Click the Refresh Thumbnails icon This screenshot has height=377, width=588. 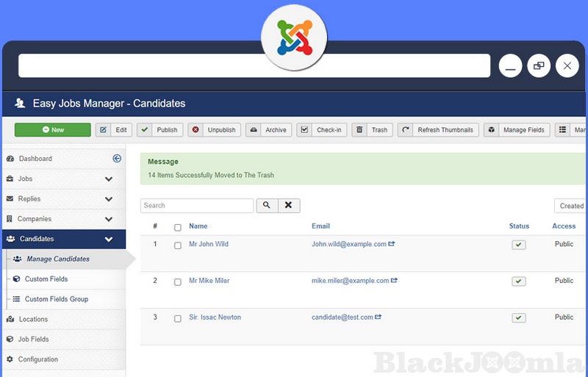click(406, 130)
